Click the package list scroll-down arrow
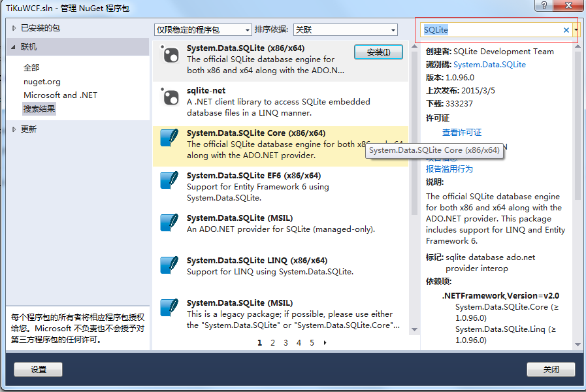The width and height of the screenshot is (586, 392). [x=414, y=329]
